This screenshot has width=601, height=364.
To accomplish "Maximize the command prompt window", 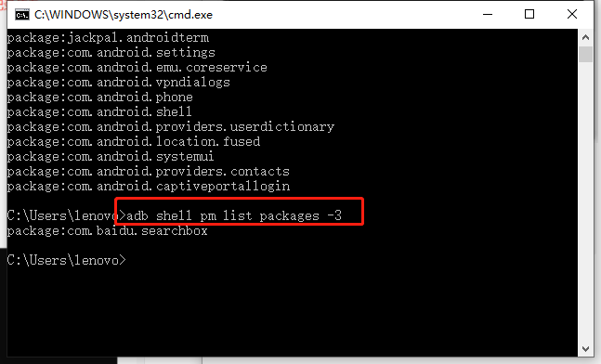I will (529, 15).
